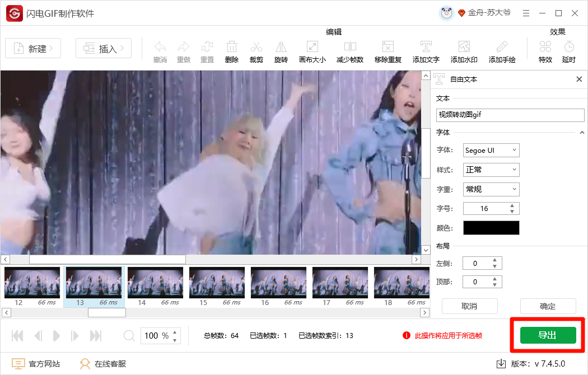Select frame 16 thumbnail
Image resolution: width=588 pixels, height=375 pixels.
[278, 287]
